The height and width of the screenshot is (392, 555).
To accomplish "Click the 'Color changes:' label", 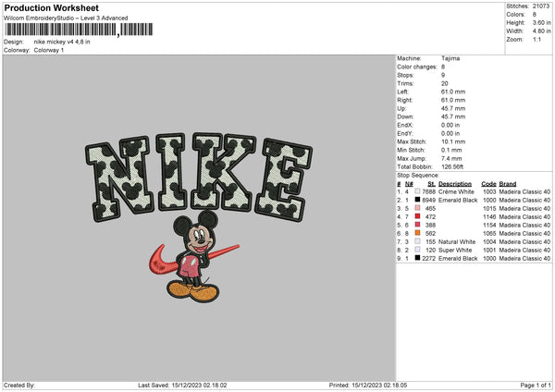I will pos(417,67).
